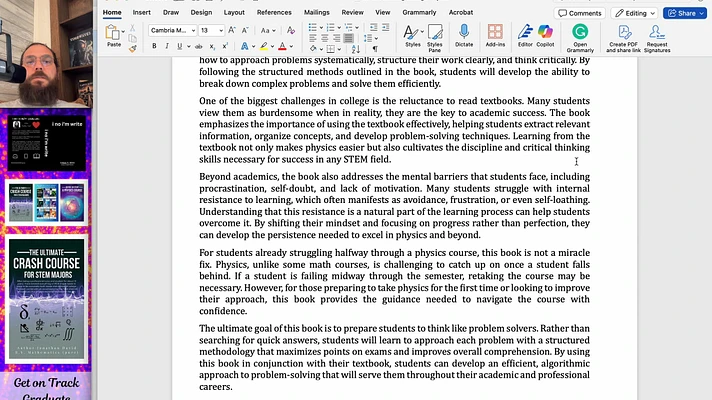Open the Grammarly tab

[x=419, y=12]
